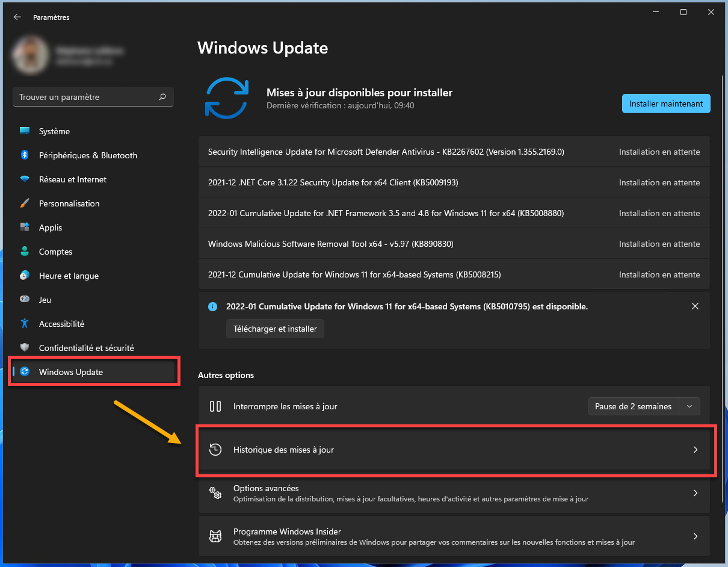
Task: Click Mises à jour disponibles pour installer text
Action: pyautogui.click(x=359, y=93)
